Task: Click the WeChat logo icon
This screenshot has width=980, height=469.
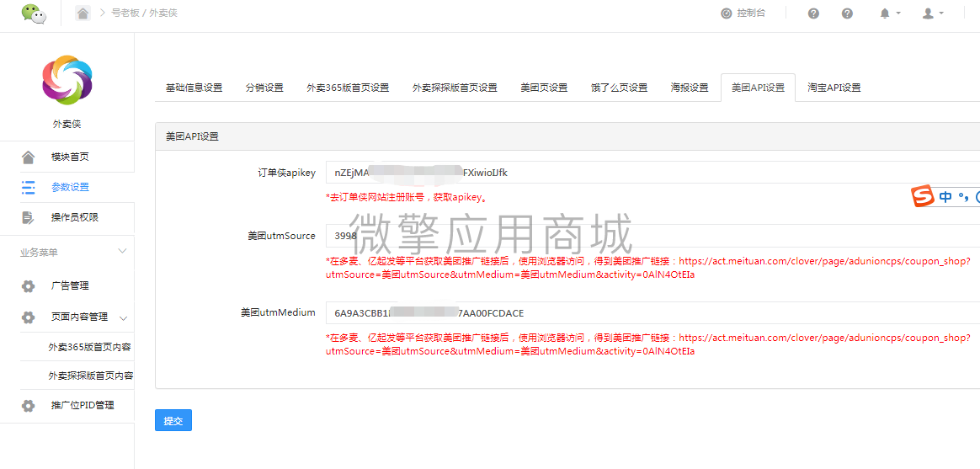Action: 34,13
